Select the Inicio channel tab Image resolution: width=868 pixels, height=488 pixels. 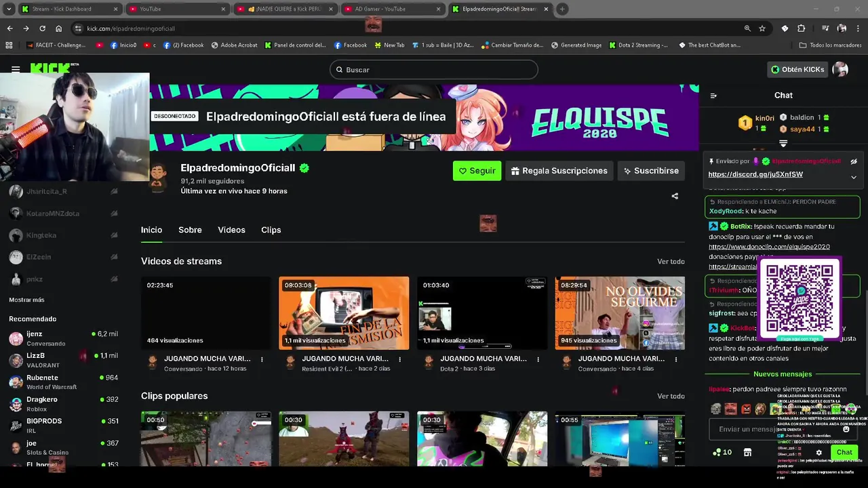tap(151, 230)
